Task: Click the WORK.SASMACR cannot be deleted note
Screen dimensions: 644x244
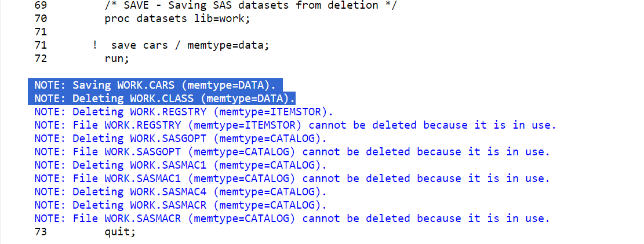Action: click(x=292, y=218)
